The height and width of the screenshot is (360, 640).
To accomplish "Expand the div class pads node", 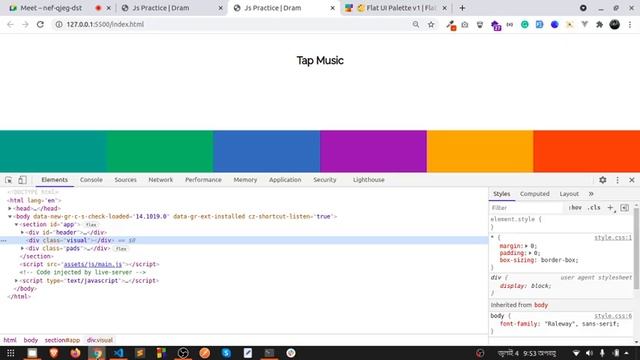I will [22, 248].
